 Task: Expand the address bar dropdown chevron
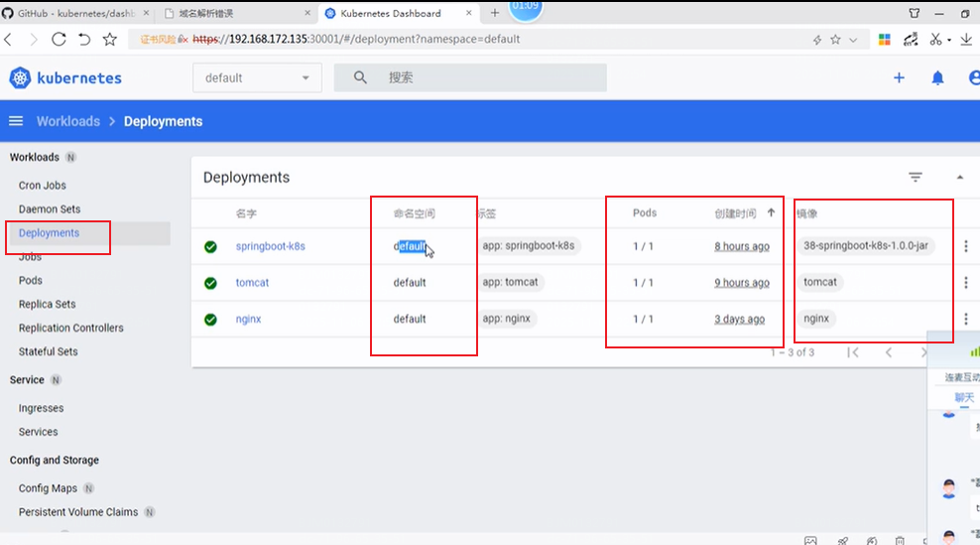(853, 40)
